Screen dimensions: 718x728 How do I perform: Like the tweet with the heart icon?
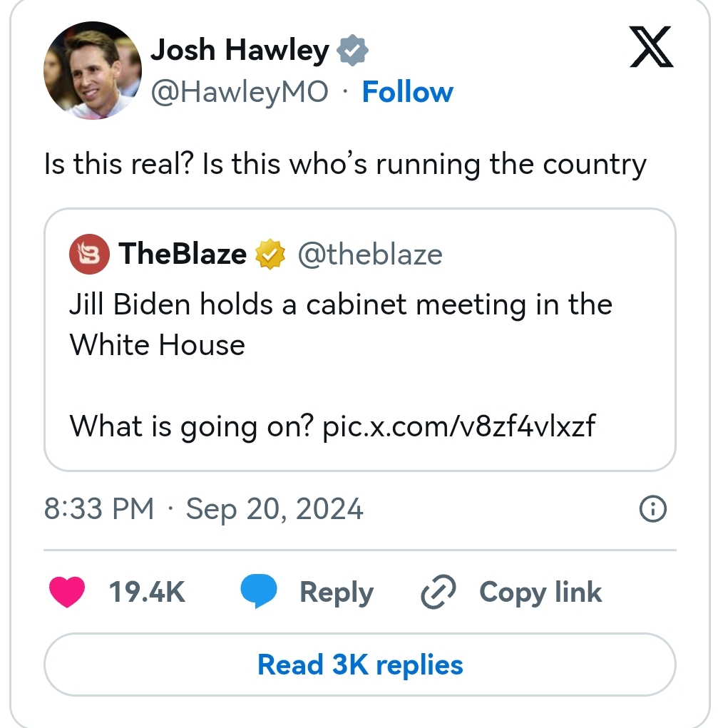66,593
